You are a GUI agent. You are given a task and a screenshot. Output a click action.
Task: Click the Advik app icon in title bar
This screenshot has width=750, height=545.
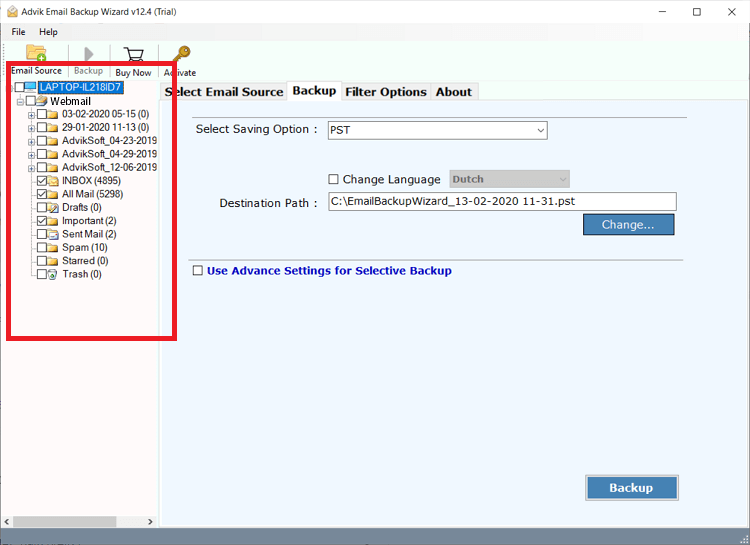12,11
